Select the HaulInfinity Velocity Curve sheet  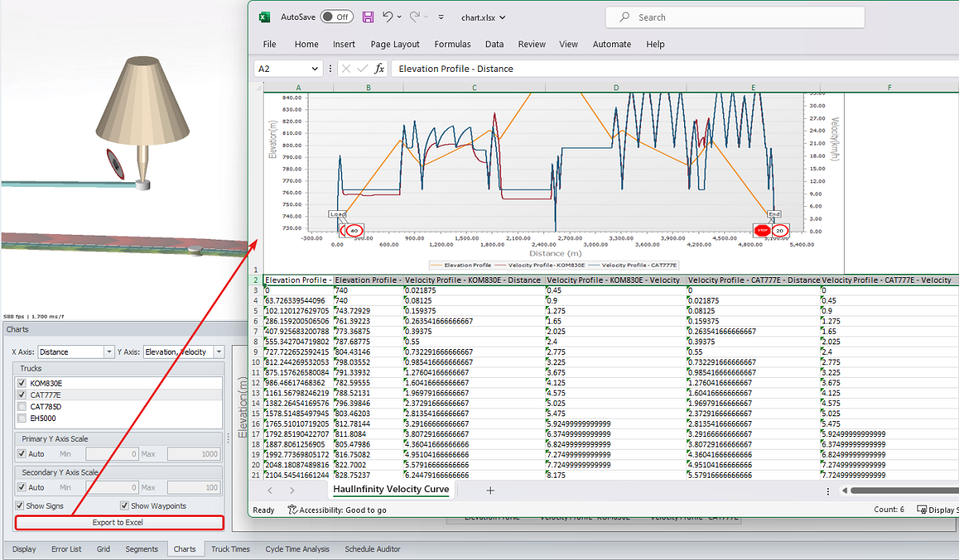coord(391,489)
